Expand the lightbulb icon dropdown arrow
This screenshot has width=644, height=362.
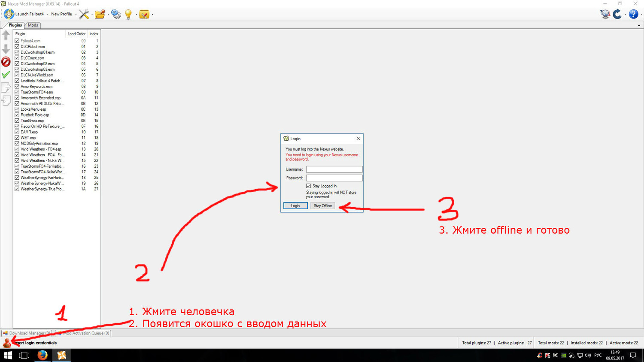click(x=136, y=14)
